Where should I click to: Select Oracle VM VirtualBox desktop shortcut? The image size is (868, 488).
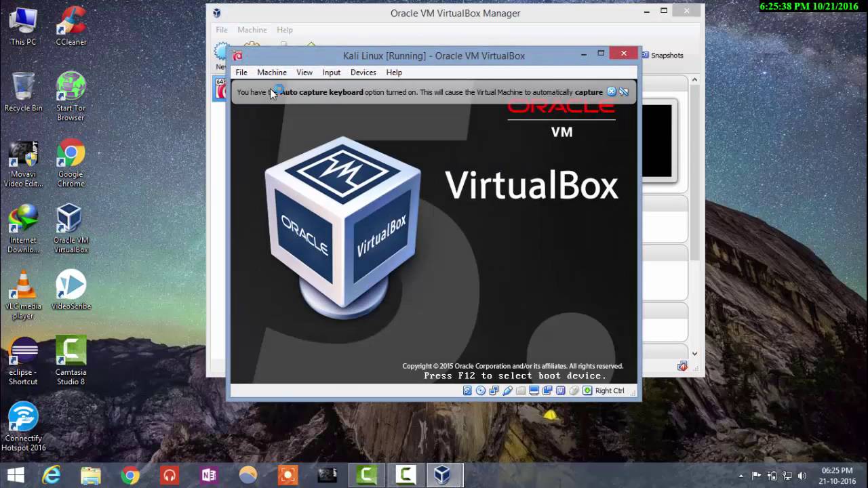click(x=71, y=229)
